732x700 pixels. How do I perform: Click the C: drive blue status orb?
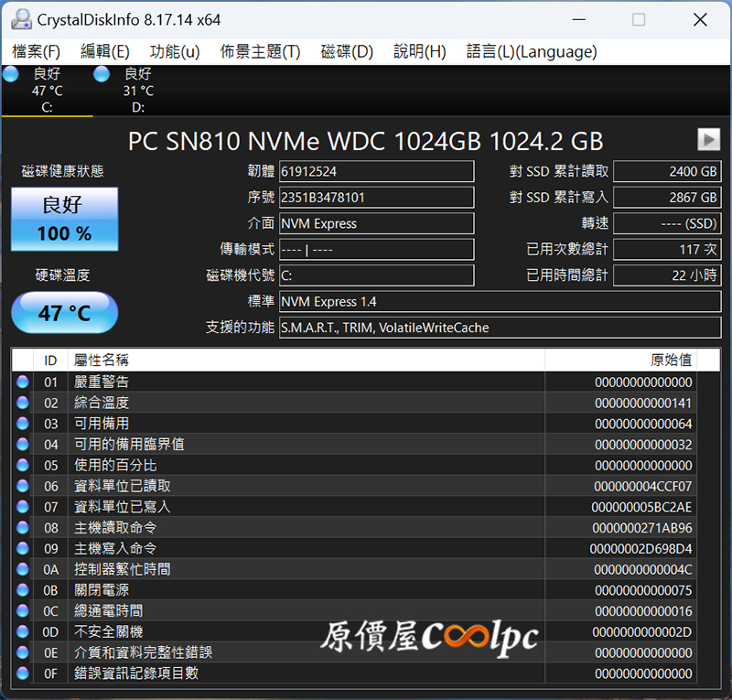[x=11, y=74]
